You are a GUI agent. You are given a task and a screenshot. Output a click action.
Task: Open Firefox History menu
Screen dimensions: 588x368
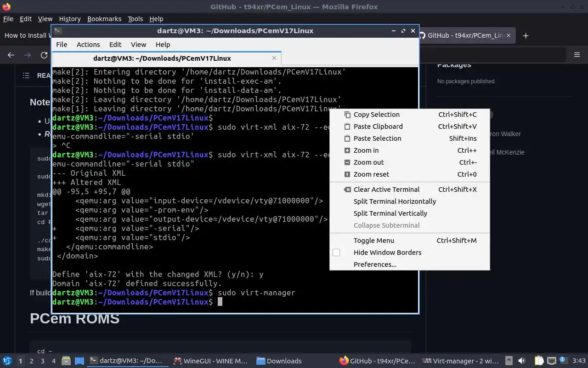click(70, 19)
